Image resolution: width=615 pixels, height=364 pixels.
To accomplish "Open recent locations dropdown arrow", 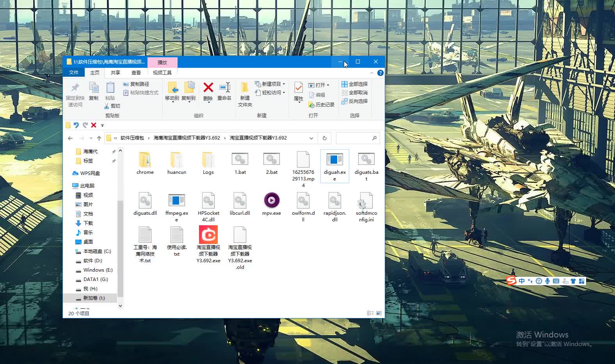I will point(91,138).
